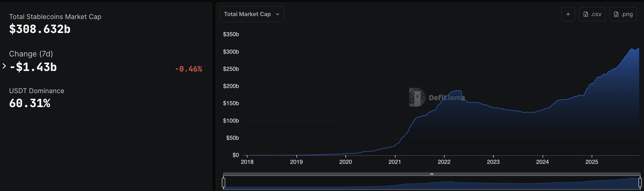Screen dimensions: 644x191
Task: Click the chevron icon beside Total Market Cap
Action: point(277,14)
